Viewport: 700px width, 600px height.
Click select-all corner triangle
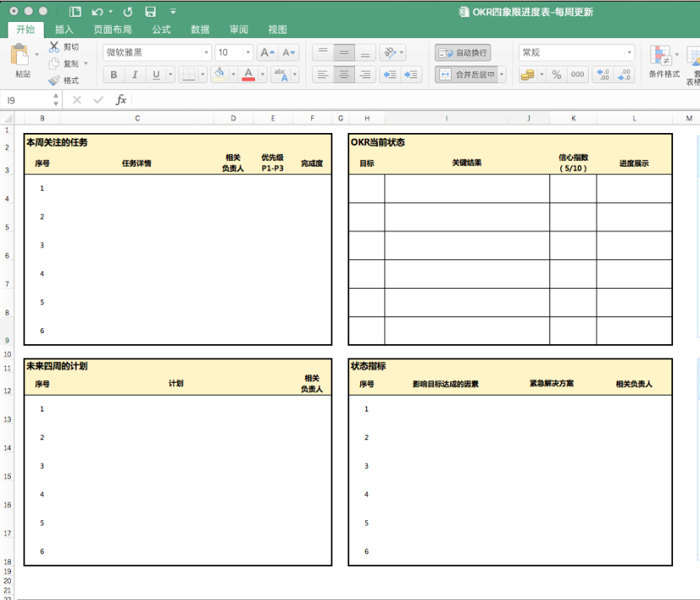click(x=8, y=119)
